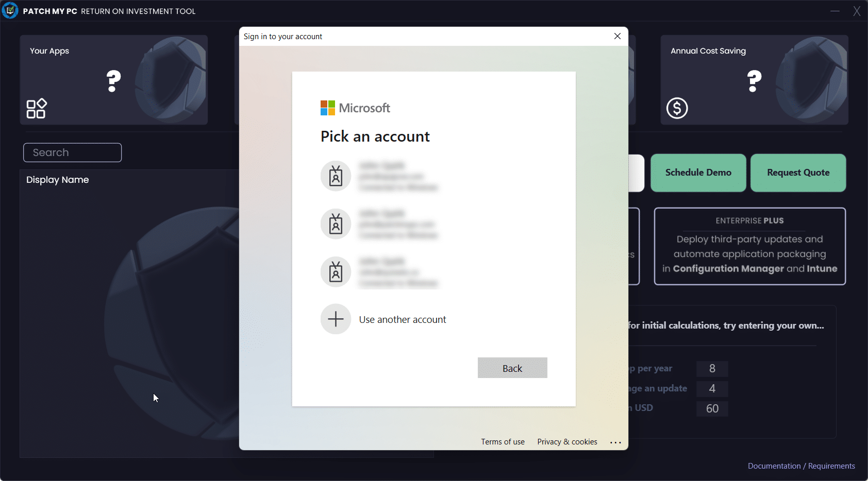Select the Enterprise Plus plan card
Image resolution: width=868 pixels, height=481 pixels.
click(749, 246)
